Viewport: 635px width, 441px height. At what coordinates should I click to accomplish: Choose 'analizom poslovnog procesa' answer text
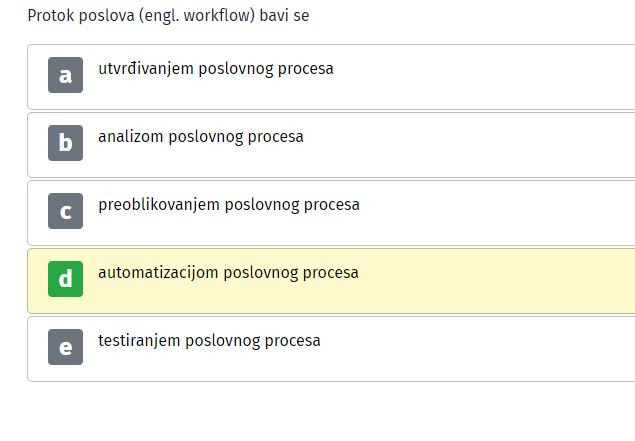(201, 137)
